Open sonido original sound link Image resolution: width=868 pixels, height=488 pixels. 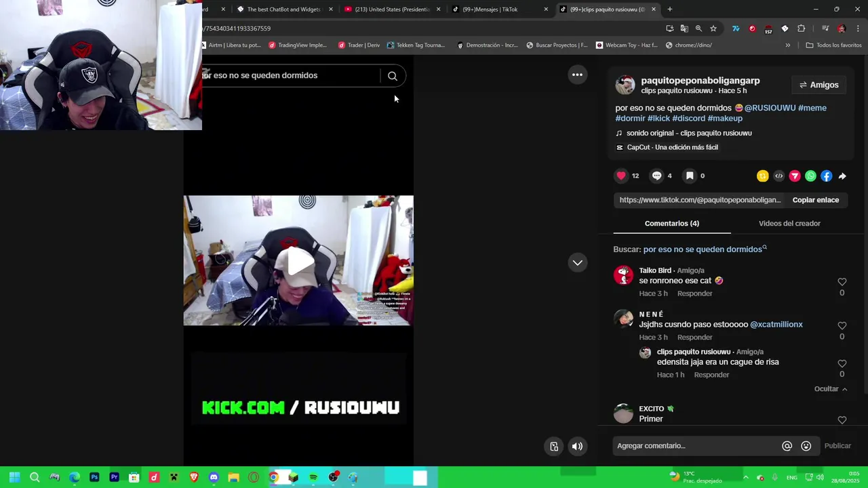point(689,133)
